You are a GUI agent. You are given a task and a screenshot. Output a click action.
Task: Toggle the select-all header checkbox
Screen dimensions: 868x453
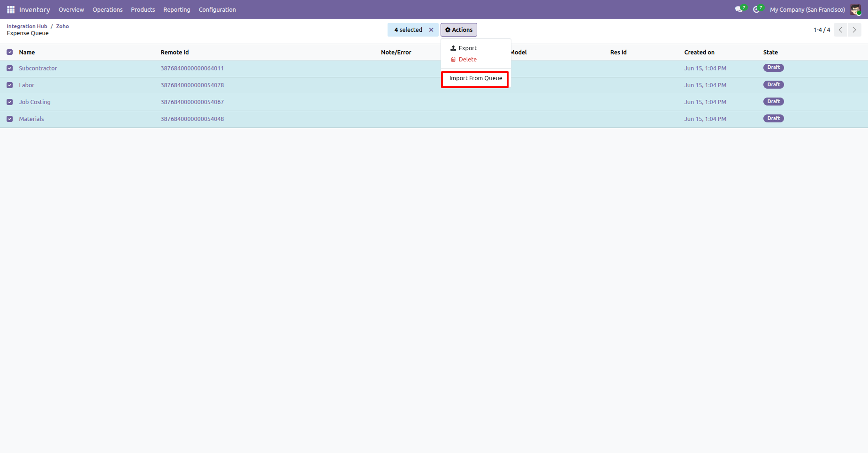tap(10, 53)
